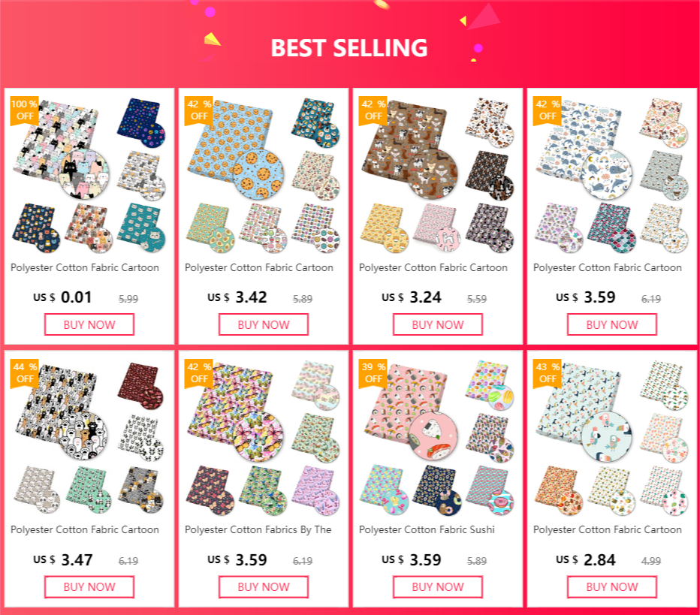Click the 43% OFF badge on the toucan fabric
Image resolution: width=700 pixels, height=615 pixels.
[x=547, y=373]
